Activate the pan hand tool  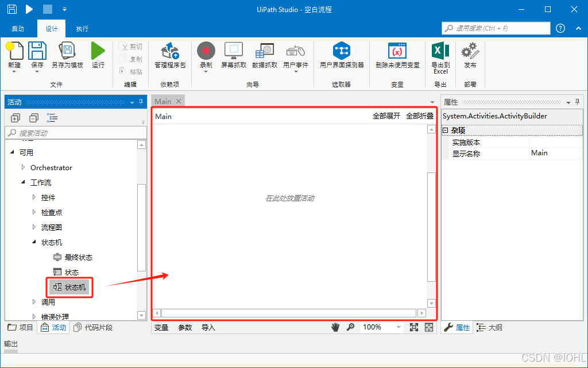[335, 327]
